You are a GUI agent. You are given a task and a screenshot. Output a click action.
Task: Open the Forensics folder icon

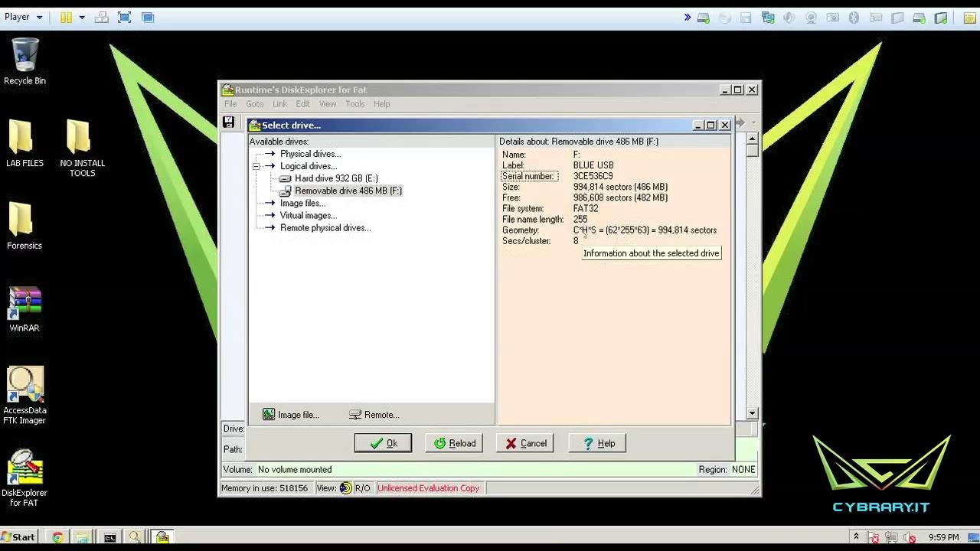pyautogui.click(x=24, y=226)
